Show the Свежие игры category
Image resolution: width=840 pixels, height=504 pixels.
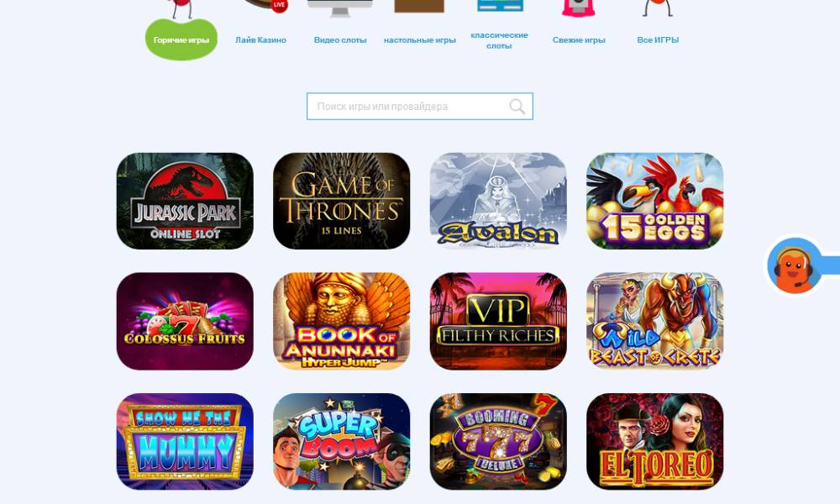tap(579, 39)
